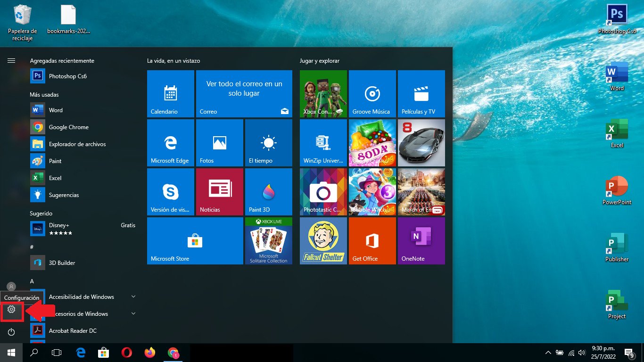Launch Opera from the taskbar

(x=126, y=353)
